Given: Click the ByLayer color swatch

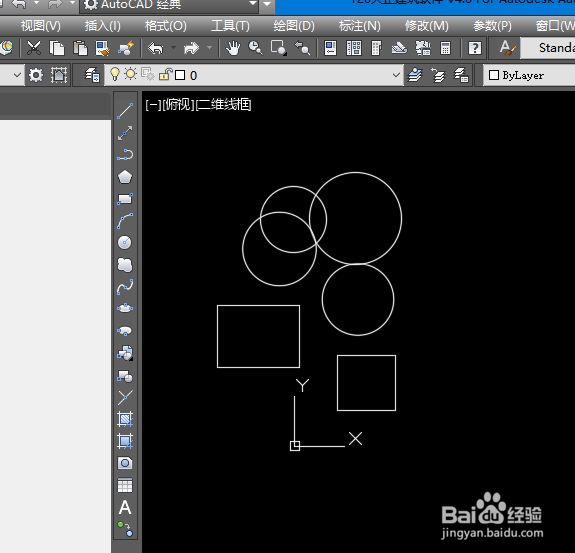Looking at the screenshot, I should tap(494, 75).
